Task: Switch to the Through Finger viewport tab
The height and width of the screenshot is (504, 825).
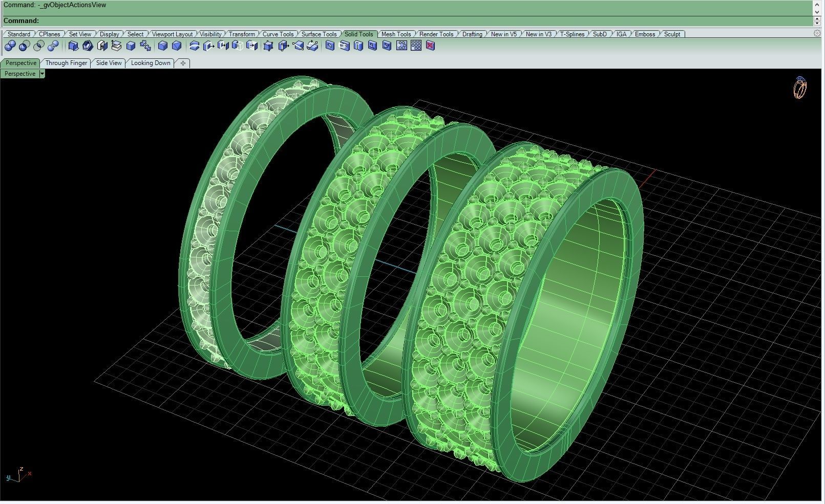Action: tap(66, 63)
